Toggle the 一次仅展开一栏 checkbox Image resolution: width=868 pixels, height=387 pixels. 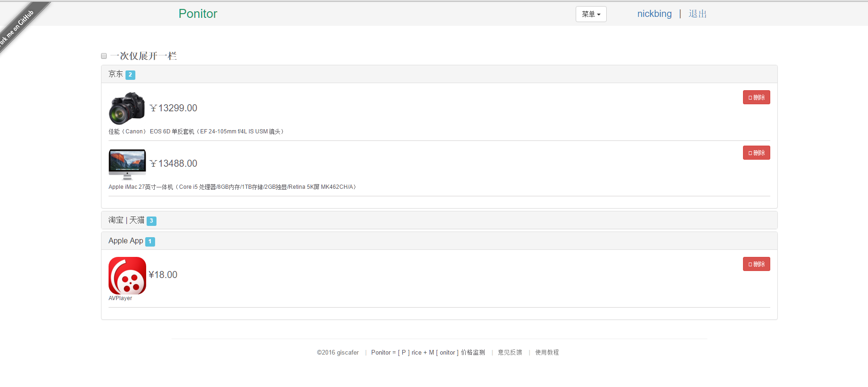[104, 56]
